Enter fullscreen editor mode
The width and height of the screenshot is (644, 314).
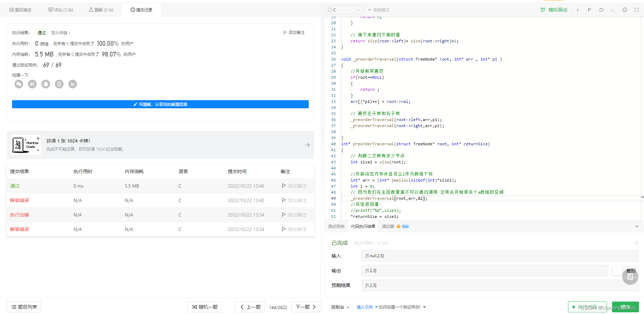637,10
